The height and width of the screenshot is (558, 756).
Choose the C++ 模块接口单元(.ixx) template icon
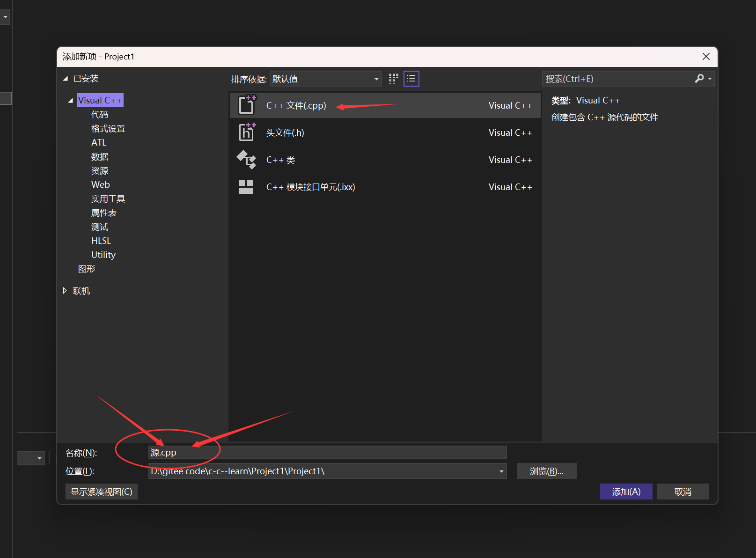pos(247,186)
